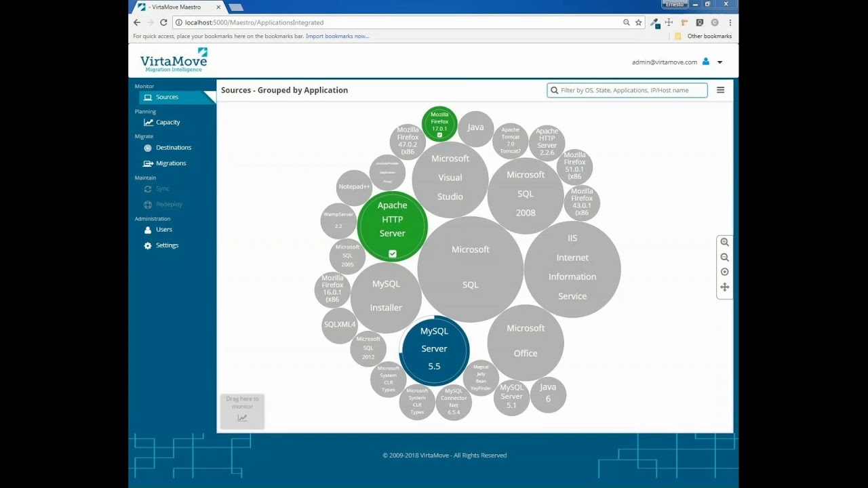Click Import bookmarks now link
868x488 pixels.
(338, 36)
